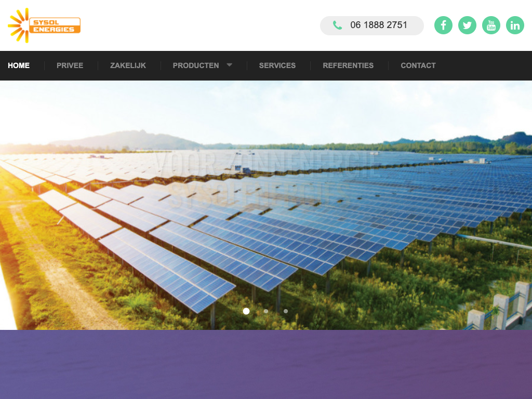Screen dimensions: 532x399
Task: Select the second slider dot
Action: [x=266, y=311]
